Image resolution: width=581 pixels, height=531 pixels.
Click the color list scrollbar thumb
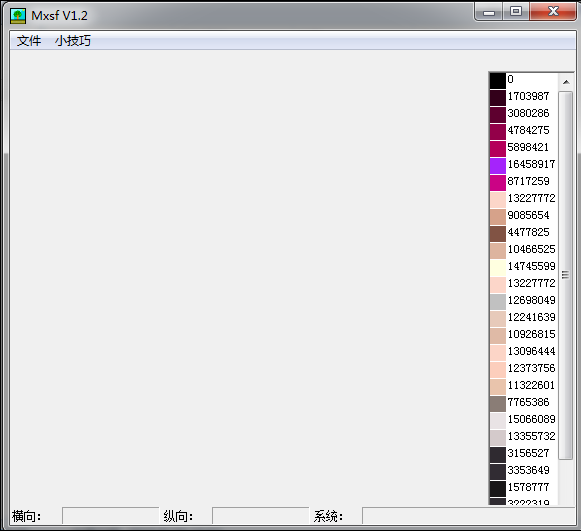click(x=565, y=275)
